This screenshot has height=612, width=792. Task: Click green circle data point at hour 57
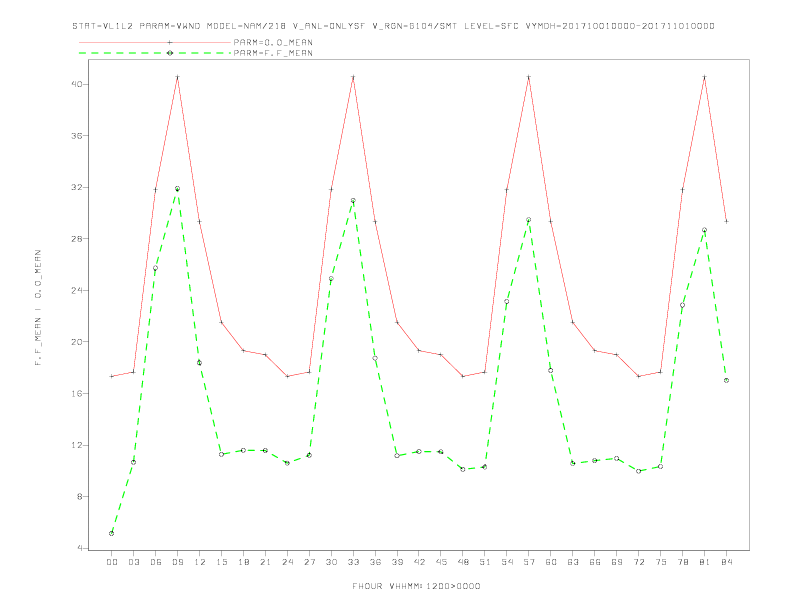point(529,220)
